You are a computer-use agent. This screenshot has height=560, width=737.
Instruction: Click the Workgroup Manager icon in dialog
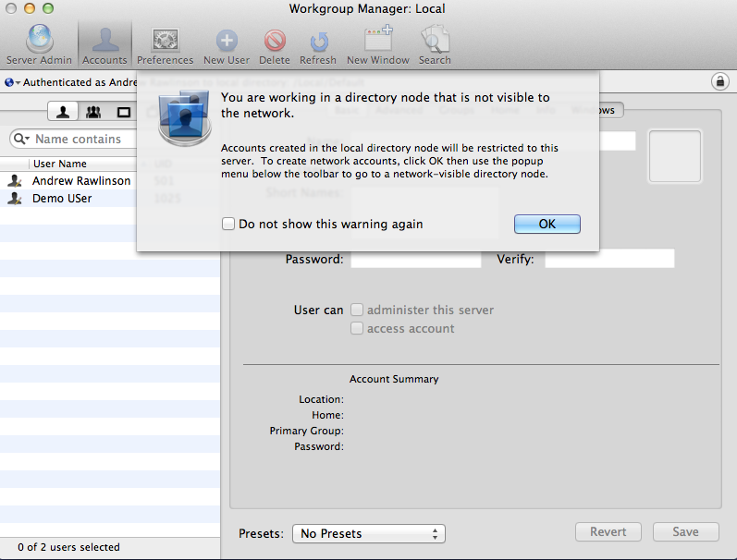click(184, 118)
